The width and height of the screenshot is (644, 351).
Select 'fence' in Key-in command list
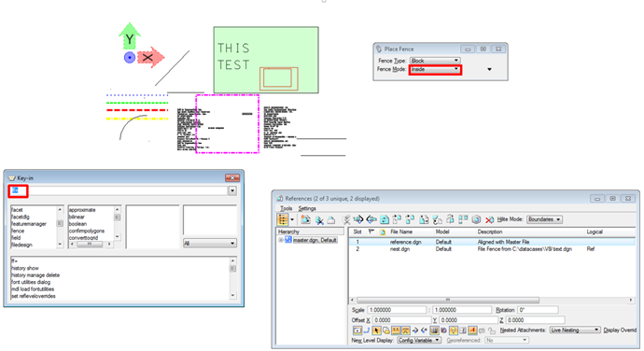pos(18,231)
